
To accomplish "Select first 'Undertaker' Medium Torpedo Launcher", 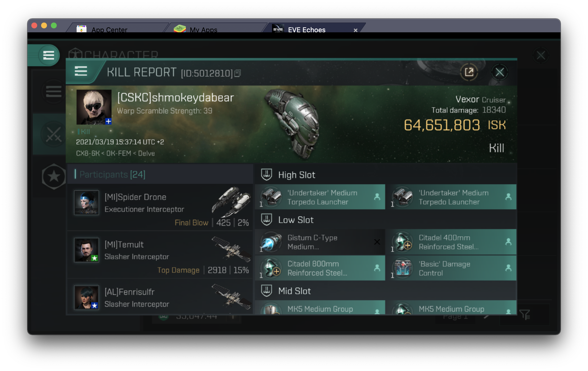I will click(320, 197).
